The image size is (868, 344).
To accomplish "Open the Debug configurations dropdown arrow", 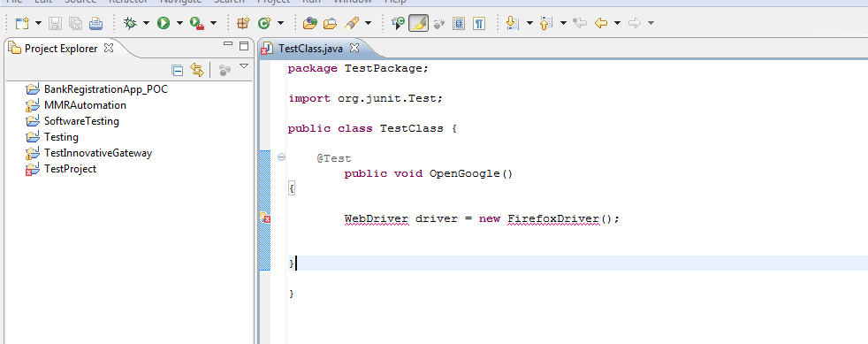I will [146, 23].
